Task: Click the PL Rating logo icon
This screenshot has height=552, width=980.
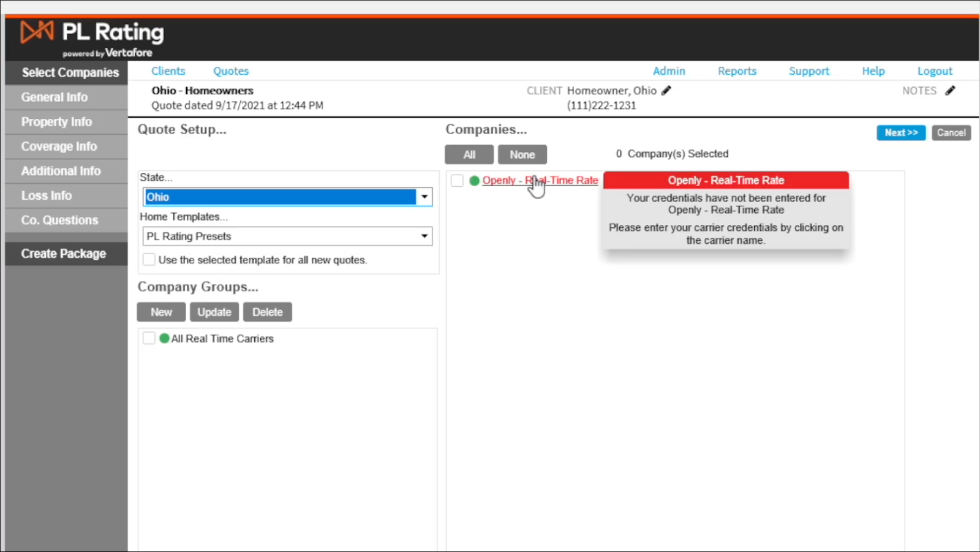Action: (x=37, y=31)
